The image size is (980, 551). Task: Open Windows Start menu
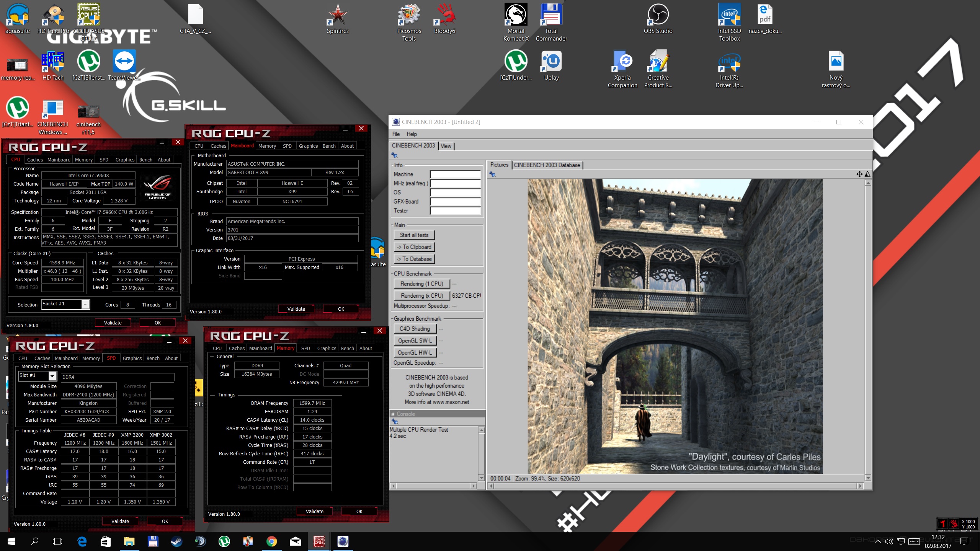[x=11, y=541]
